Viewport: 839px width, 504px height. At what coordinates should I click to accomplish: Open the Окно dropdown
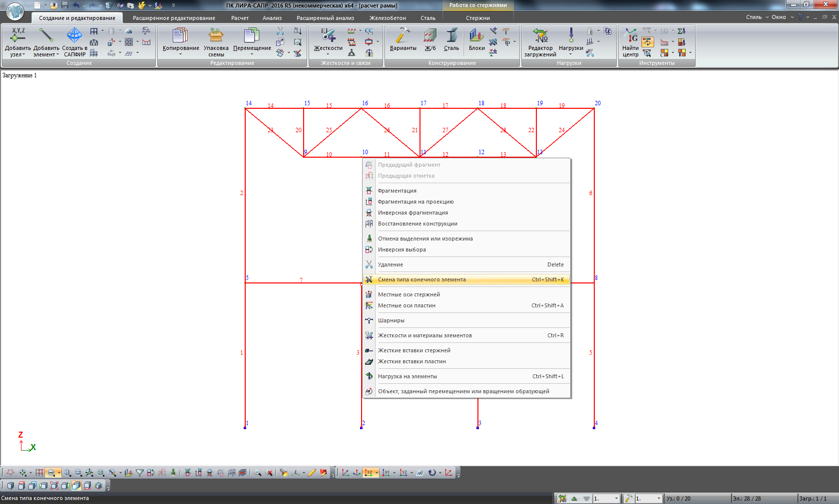782,17
